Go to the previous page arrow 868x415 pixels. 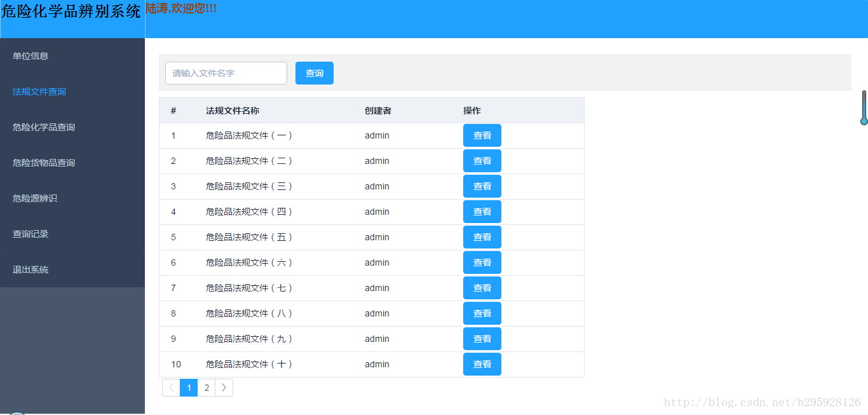(x=172, y=388)
